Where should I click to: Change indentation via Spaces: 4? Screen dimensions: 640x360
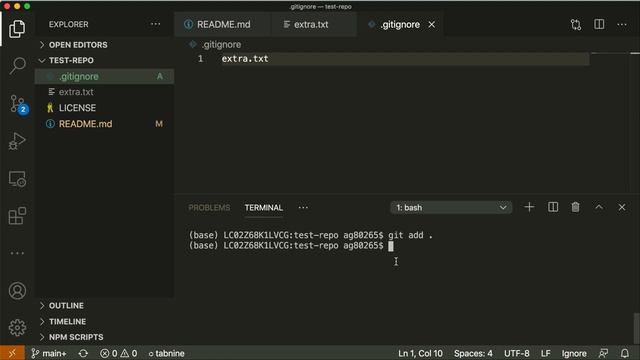click(473, 353)
